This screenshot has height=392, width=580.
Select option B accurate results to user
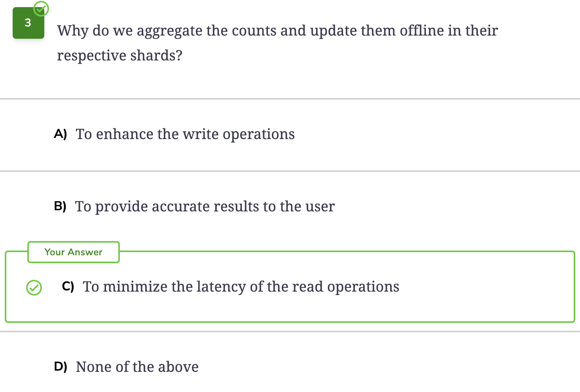click(x=290, y=207)
